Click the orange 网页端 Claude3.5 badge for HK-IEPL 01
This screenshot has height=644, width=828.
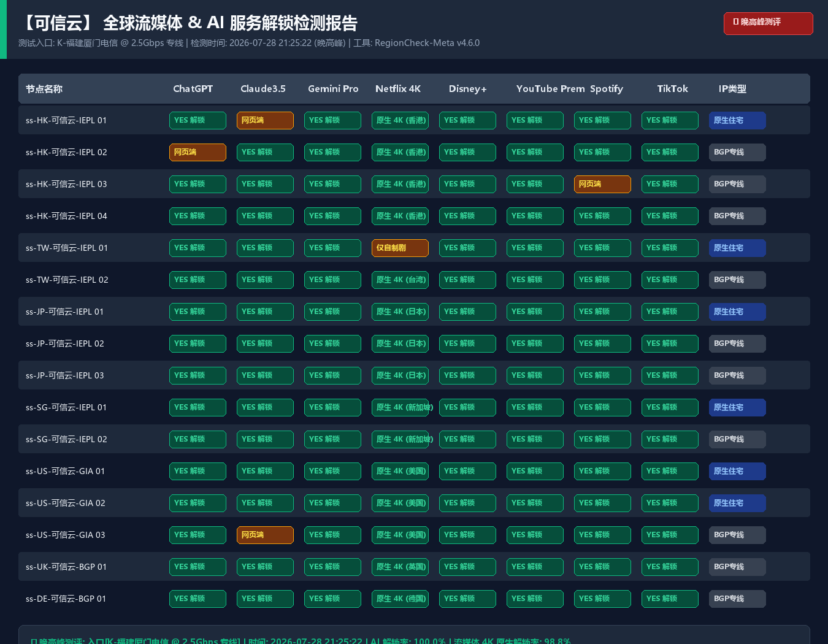coord(265,120)
